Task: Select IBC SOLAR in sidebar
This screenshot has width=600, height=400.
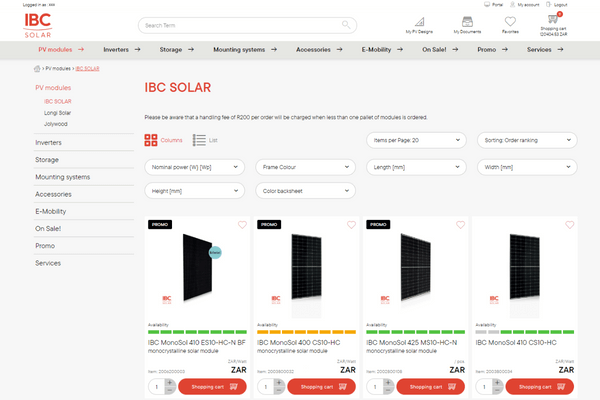Action: [57, 101]
